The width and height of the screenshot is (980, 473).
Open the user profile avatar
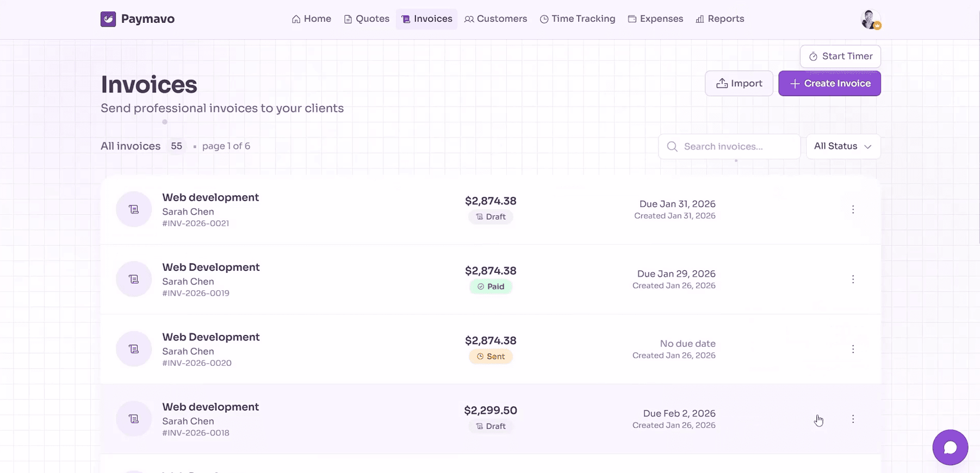[871, 20]
